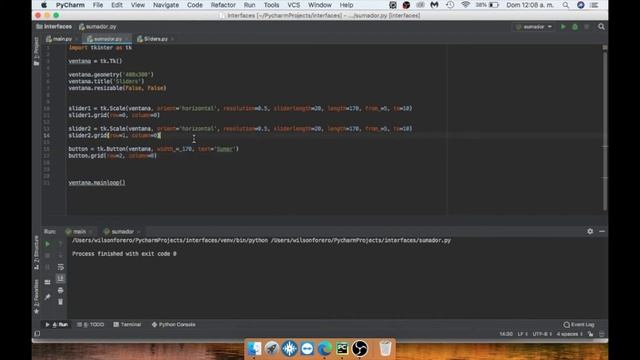Open Trash in the Dock

[385, 348]
